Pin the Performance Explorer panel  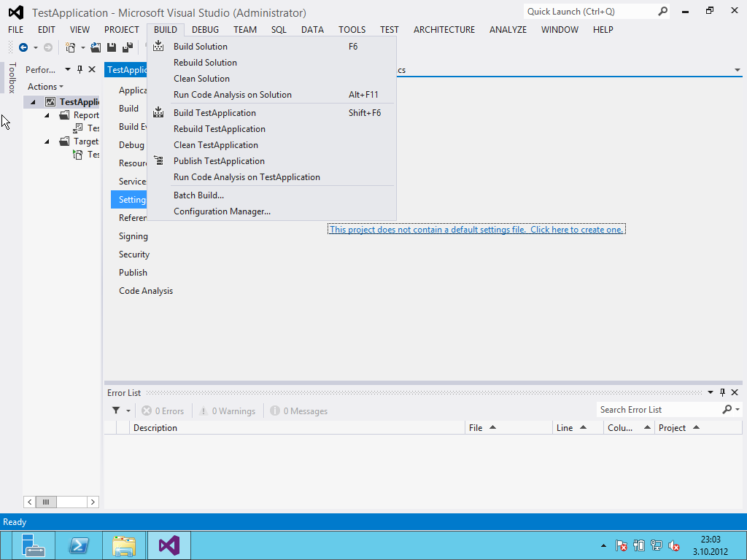pyautogui.click(x=80, y=69)
